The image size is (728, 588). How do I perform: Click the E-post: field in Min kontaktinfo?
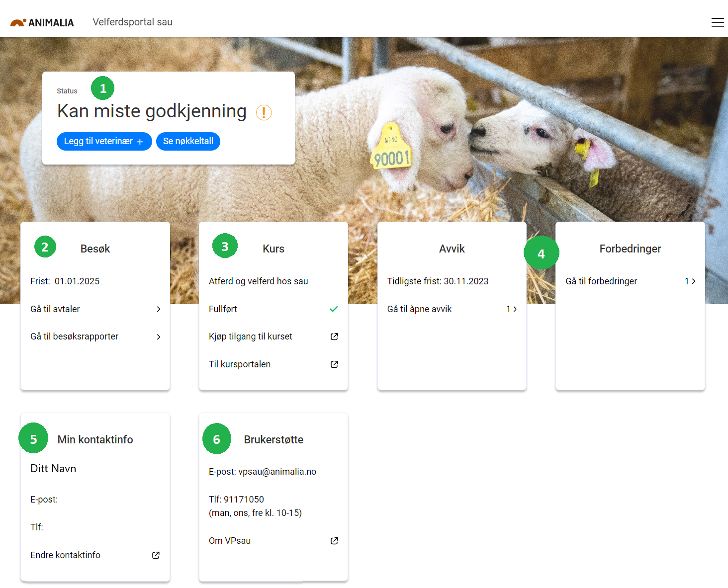44,500
